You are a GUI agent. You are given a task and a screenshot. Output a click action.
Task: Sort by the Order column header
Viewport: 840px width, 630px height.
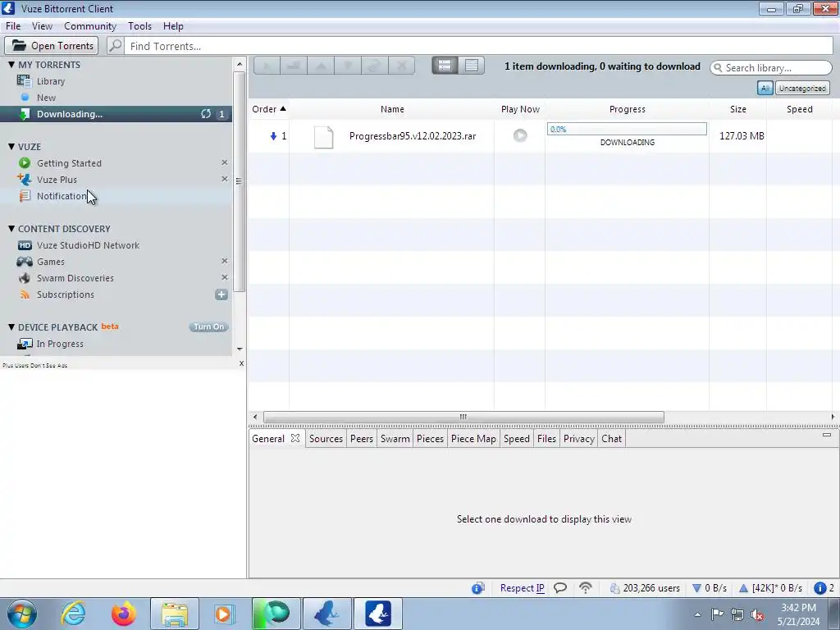tap(269, 109)
